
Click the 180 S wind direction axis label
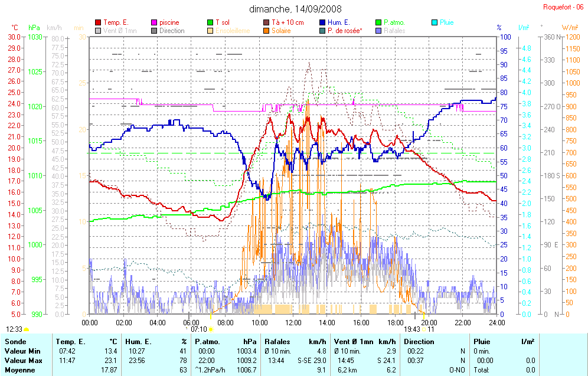(552, 175)
